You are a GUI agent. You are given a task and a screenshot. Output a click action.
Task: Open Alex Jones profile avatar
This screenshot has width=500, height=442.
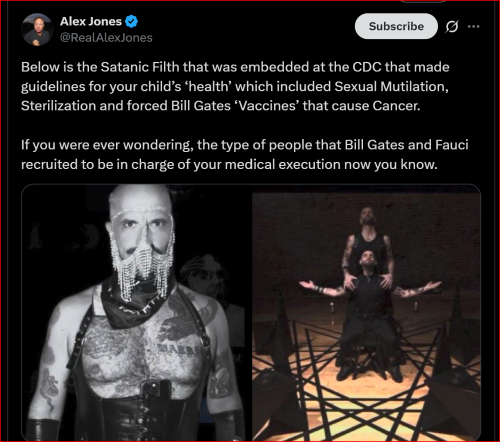point(37,30)
